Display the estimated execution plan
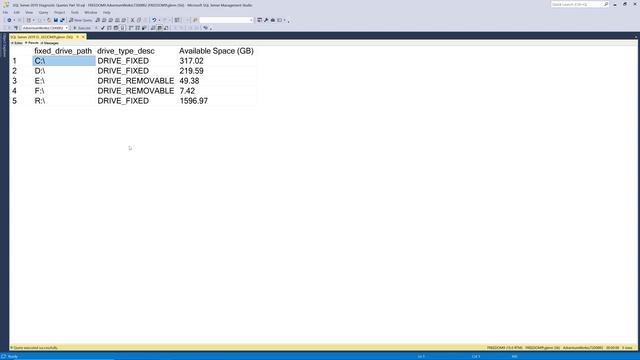 tap(109, 28)
